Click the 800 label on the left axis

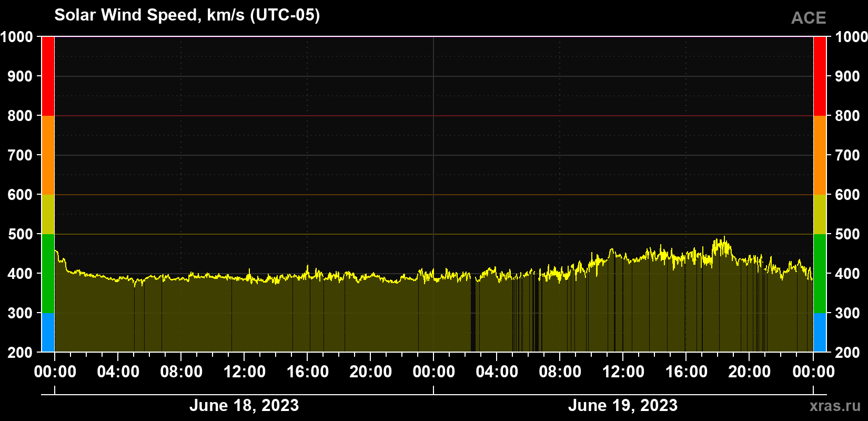(x=20, y=116)
